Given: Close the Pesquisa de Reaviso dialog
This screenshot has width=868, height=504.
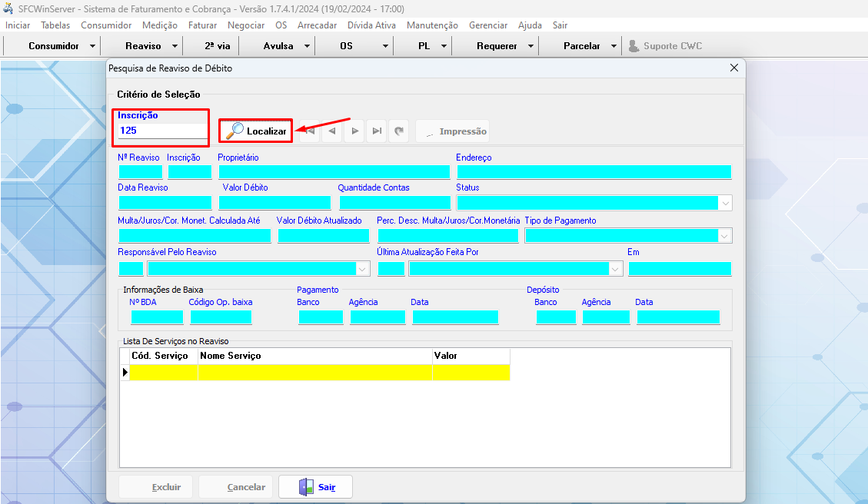Looking at the screenshot, I should point(733,68).
